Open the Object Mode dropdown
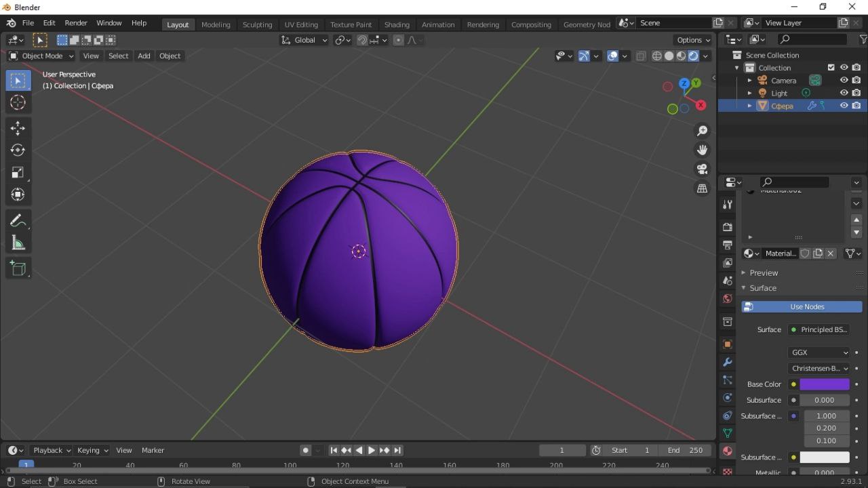 coord(41,56)
